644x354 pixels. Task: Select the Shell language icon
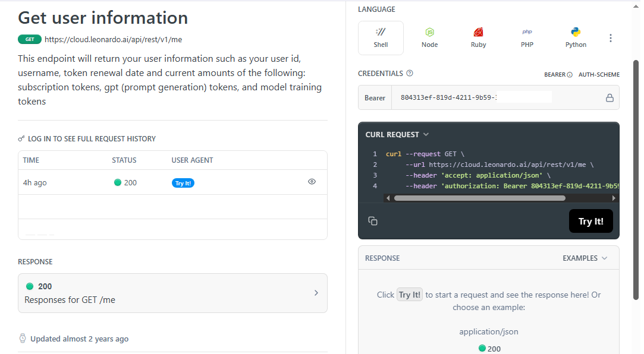pyautogui.click(x=381, y=38)
